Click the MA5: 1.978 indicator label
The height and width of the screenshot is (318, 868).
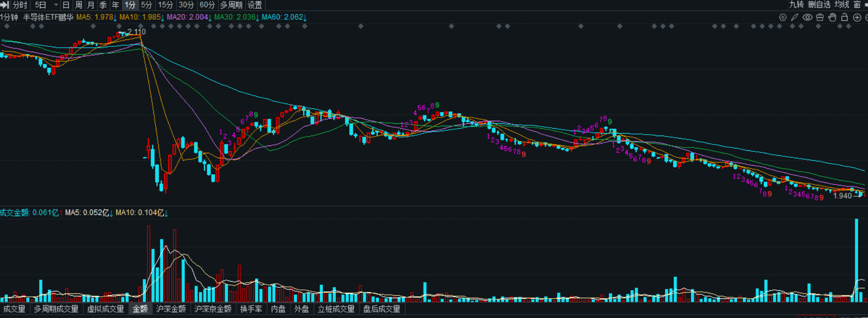pyautogui.click(x=96, y=17)
